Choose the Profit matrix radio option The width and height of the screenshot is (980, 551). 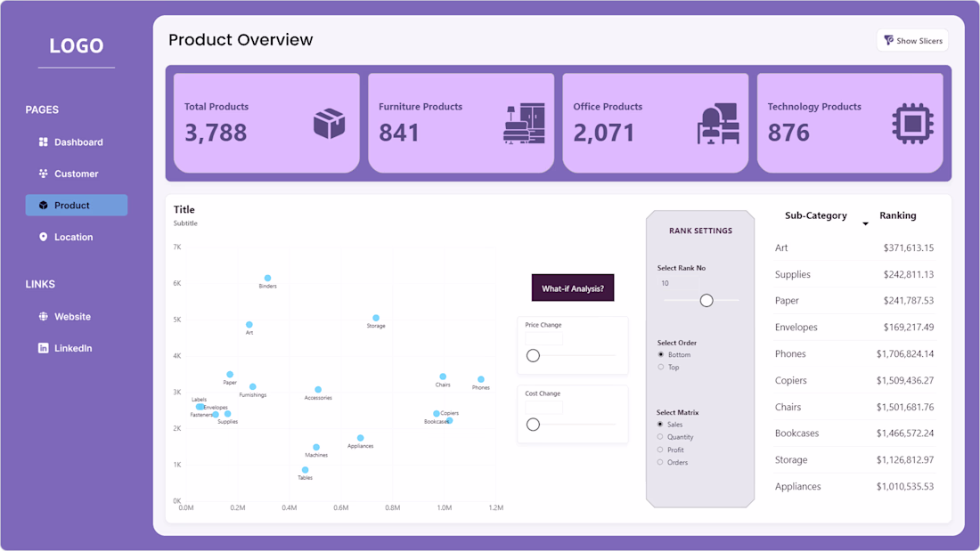tap(660, 450)
